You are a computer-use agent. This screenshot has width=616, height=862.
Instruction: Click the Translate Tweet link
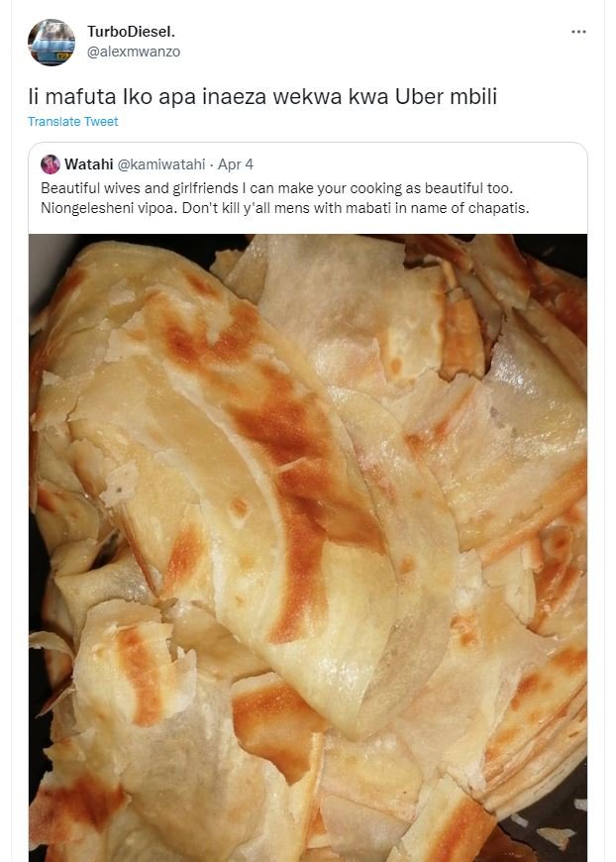72,122
